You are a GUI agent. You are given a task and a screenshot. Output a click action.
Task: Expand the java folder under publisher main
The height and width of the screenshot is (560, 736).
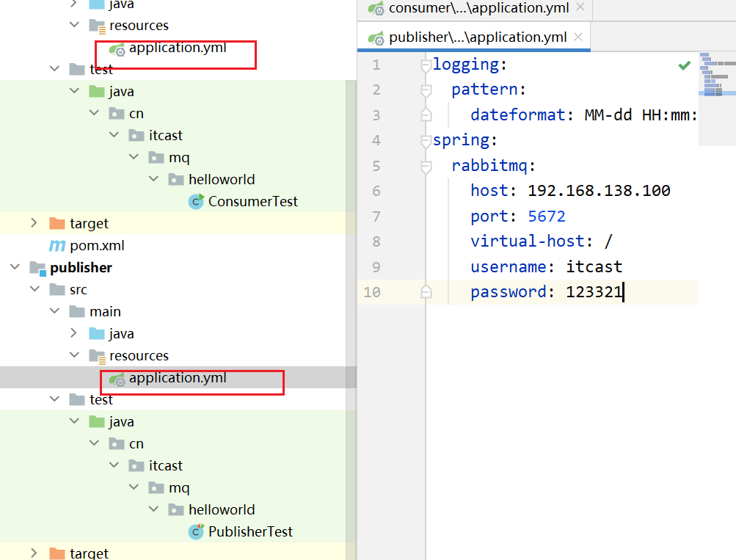tap(73, 332)
